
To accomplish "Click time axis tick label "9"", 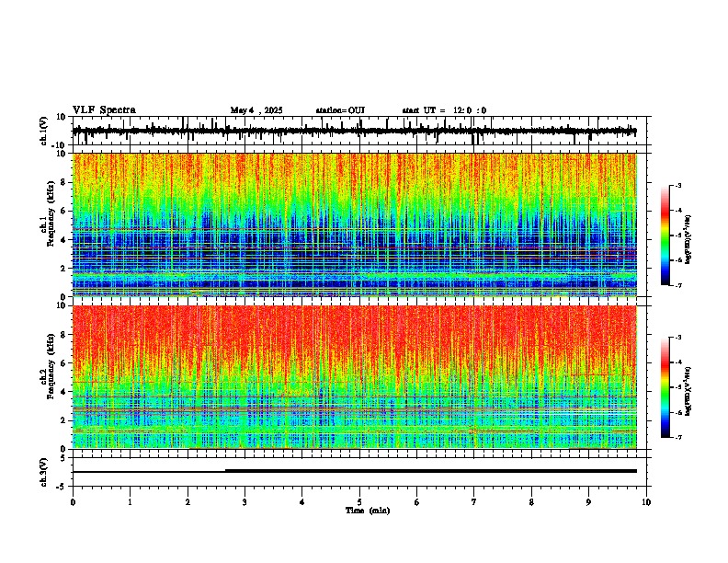I will pos(588,502).
